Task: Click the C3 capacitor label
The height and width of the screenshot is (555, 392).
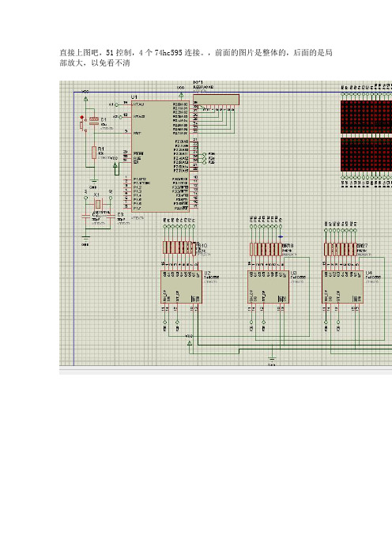Action: tap(120, 215)
